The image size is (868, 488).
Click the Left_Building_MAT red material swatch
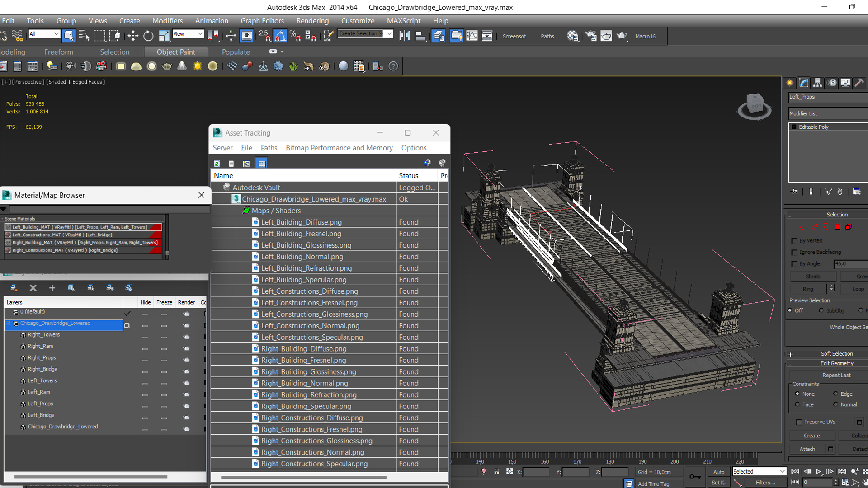[x=156, y=227]
